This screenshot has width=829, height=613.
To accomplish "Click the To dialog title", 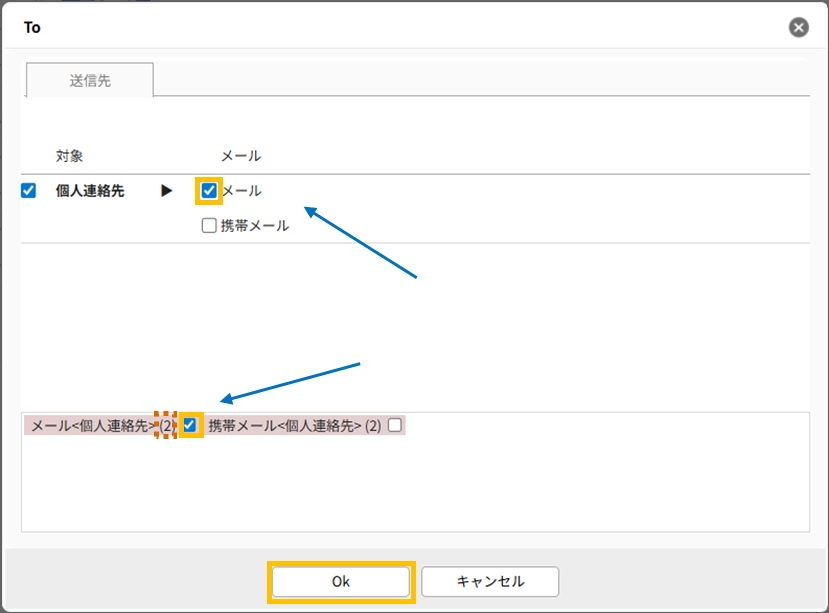I will (32, 27).
